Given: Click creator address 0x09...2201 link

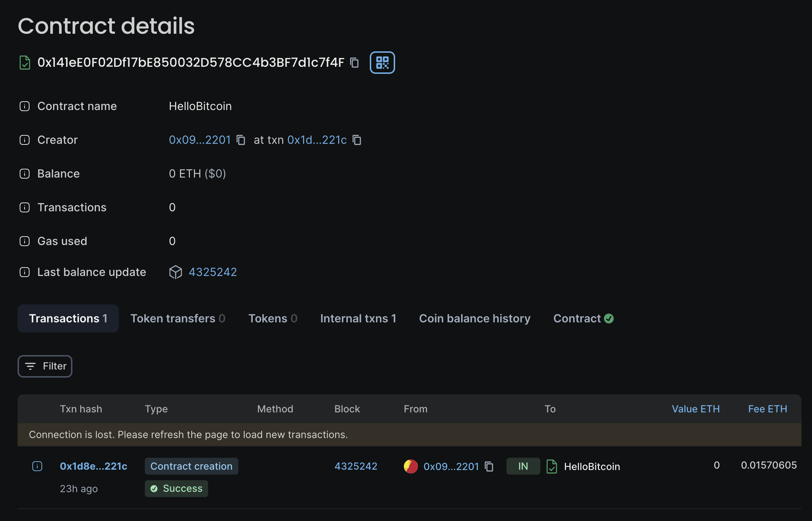Looking at the screenshot, I should (x=199, y=139).
